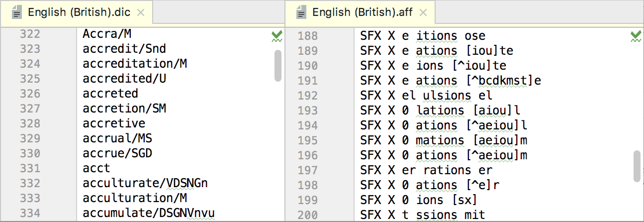The image size is (644, 222).
Task: Close the English (British).aff tab
Action: coord(423,13)
